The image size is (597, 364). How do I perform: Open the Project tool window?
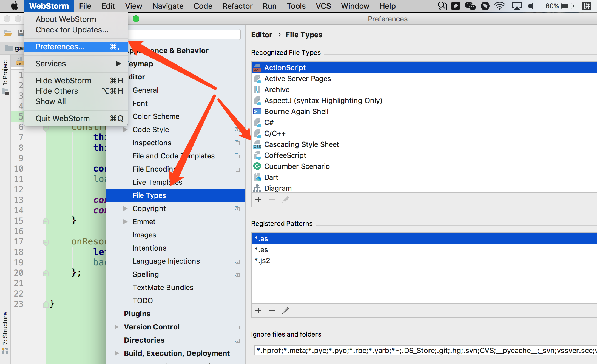(5, 73)
